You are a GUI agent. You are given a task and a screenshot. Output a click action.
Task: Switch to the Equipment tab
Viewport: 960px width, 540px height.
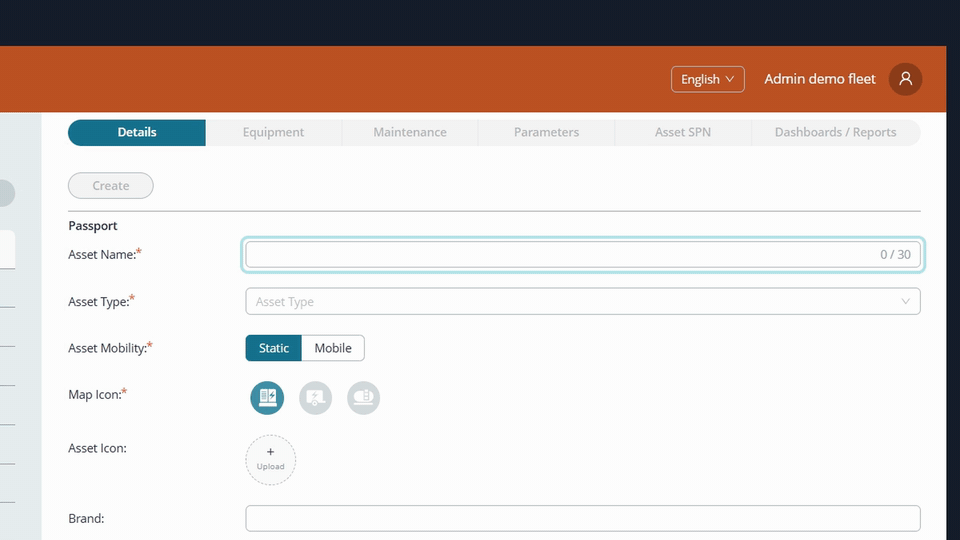coord(273,132)
